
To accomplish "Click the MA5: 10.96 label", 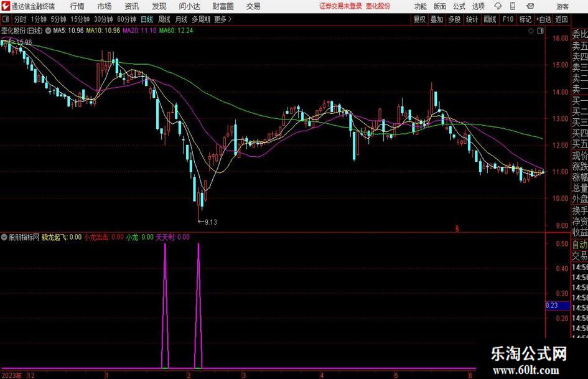I will (x=68, y=30).
